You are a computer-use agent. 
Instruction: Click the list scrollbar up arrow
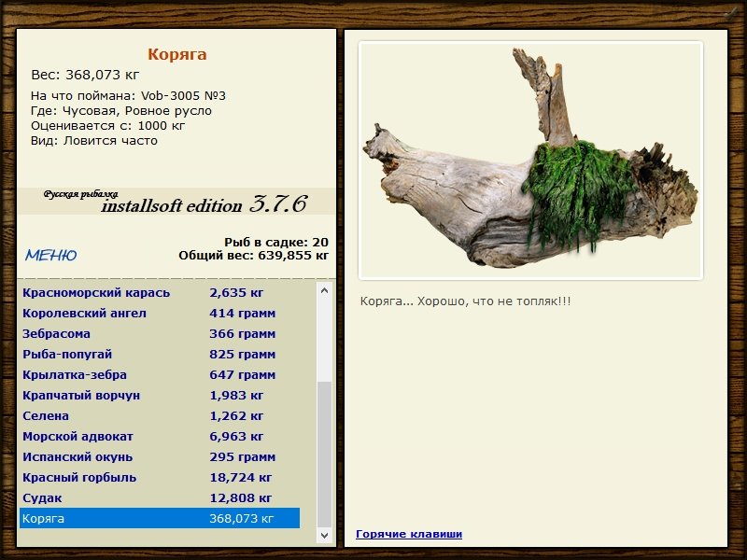click(324, 290)
